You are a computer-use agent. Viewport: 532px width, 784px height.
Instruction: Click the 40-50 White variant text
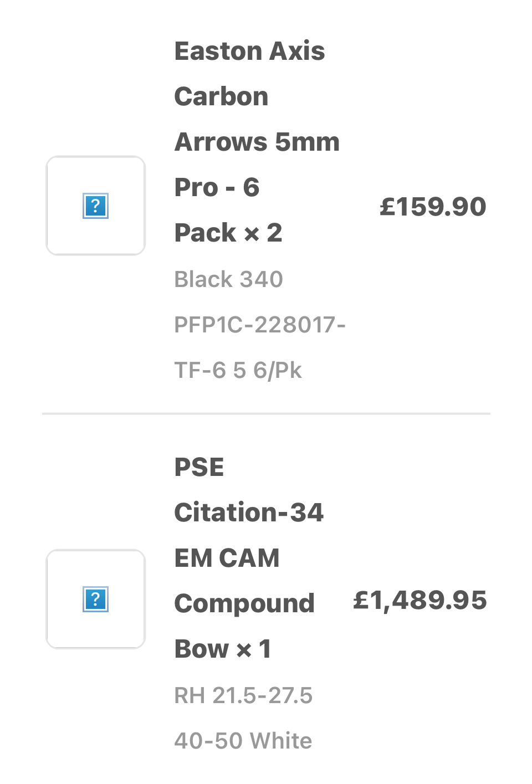[x=243, y=741]
